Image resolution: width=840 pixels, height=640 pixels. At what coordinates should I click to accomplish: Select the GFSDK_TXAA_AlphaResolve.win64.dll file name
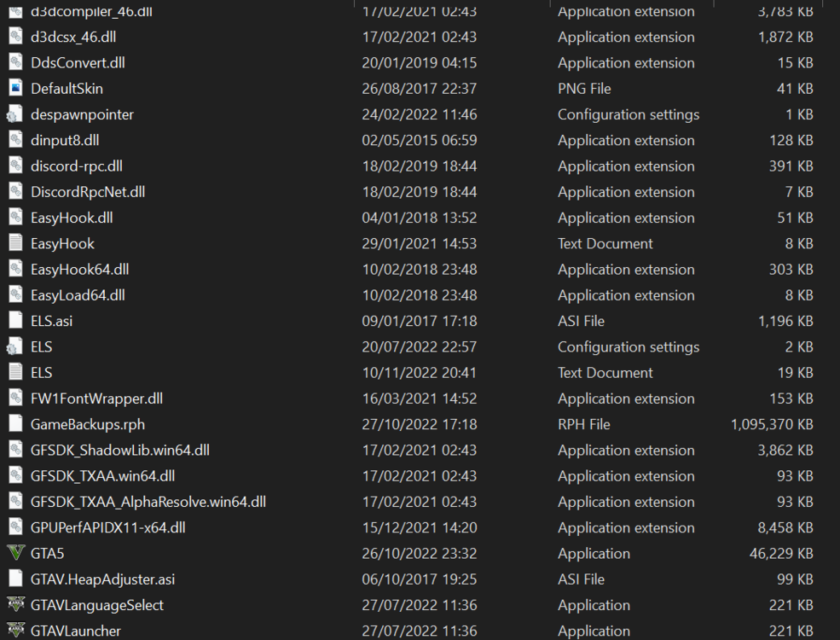tap(148, 502)
